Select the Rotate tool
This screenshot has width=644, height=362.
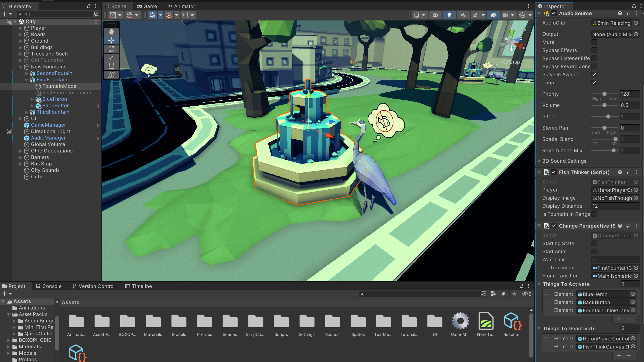pyautogui.click(x=111, y=49)
